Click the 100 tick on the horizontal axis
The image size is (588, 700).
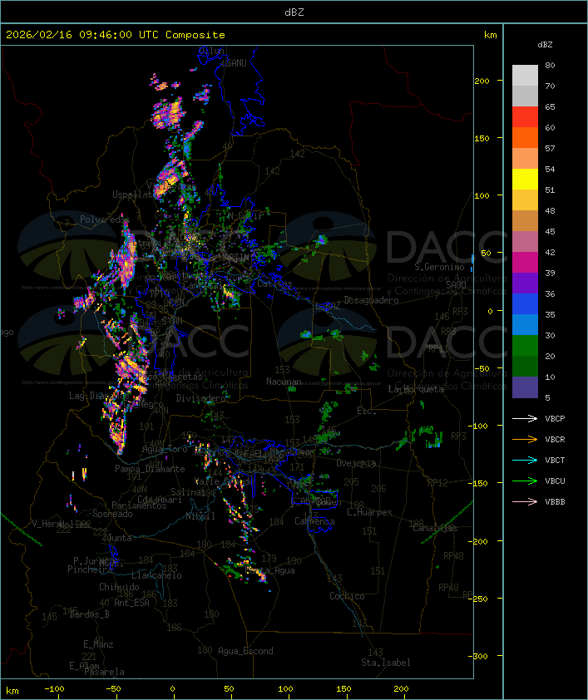pos(285,689)
